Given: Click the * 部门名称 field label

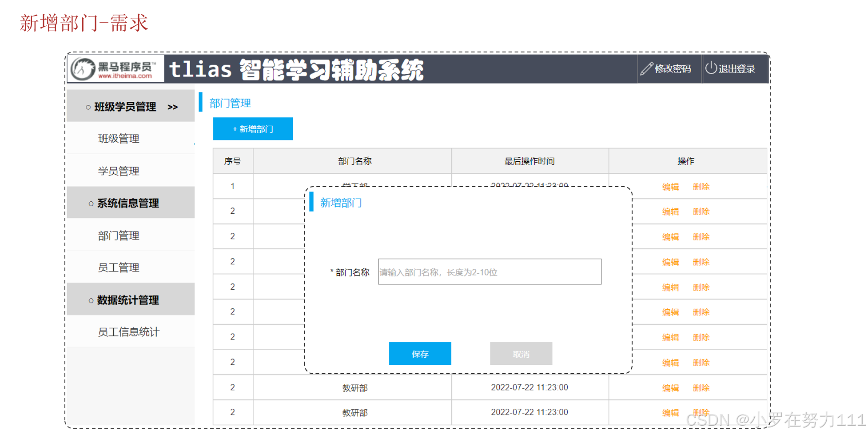Looking at the screenshot, I should 350,272.
